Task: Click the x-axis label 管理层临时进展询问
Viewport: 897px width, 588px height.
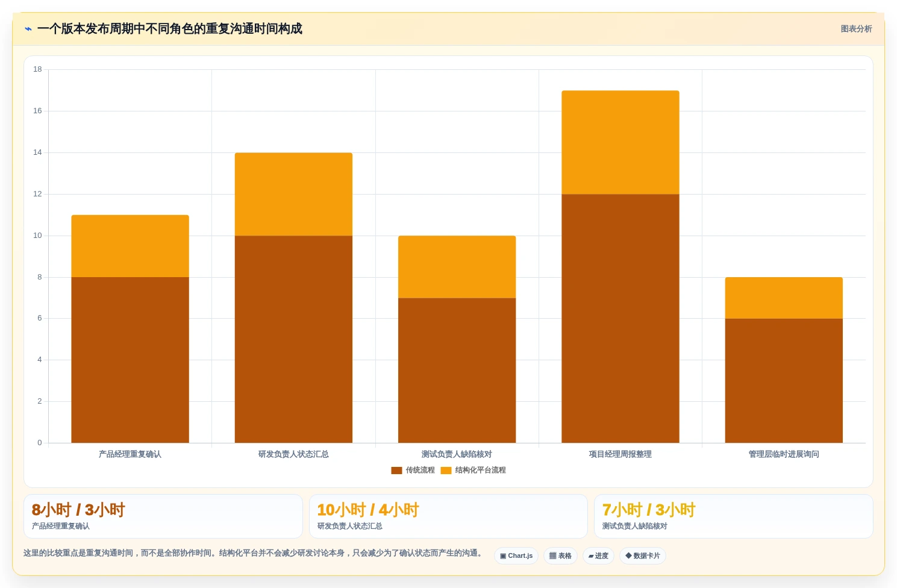Action: coord(784,454)
